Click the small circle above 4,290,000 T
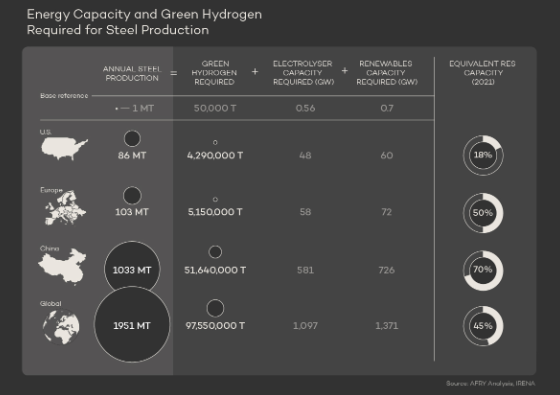 point(215,142)
